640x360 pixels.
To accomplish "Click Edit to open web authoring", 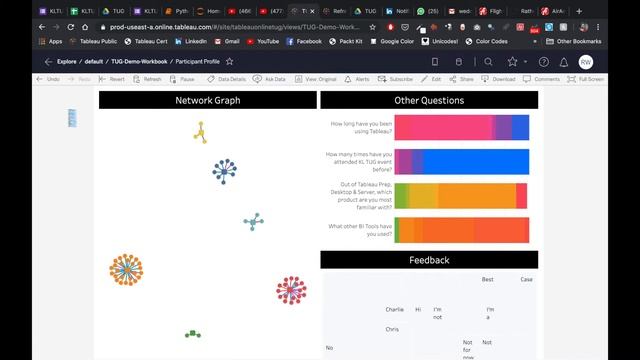I will coord(431,79).
